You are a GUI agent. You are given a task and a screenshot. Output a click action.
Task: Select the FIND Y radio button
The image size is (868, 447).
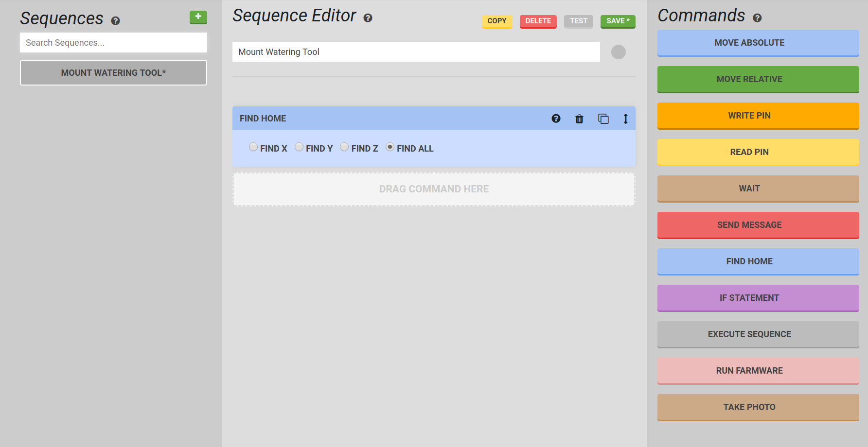299,147
